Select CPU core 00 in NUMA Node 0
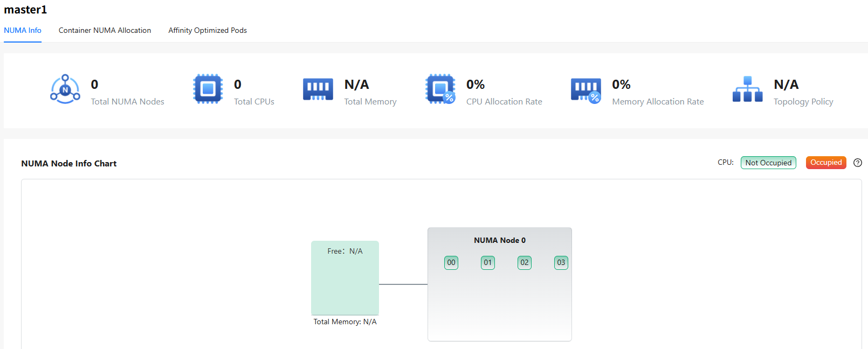The image size is (868, 349). pos(451,263)
